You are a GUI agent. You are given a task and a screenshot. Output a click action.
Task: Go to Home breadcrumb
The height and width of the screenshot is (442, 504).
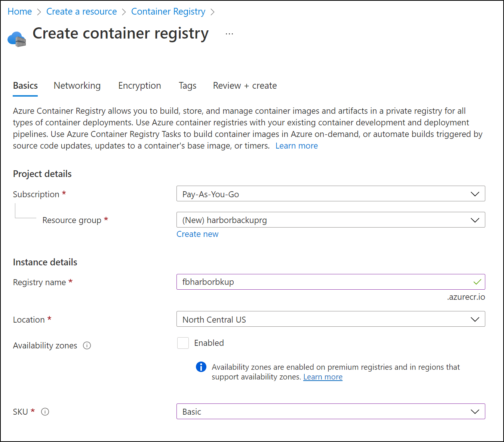pos(20,12)
